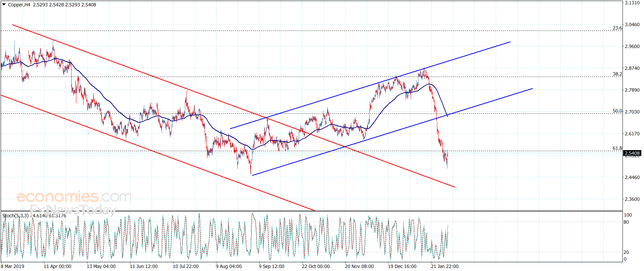Click the 2.7890 price axis label
This screenshot has width=644, height=271.
click(632, 90)
